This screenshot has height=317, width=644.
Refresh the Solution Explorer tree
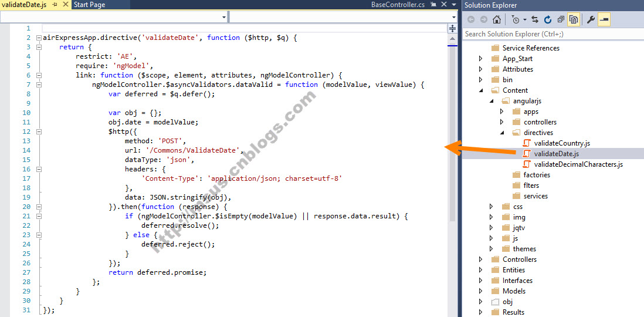548,19
